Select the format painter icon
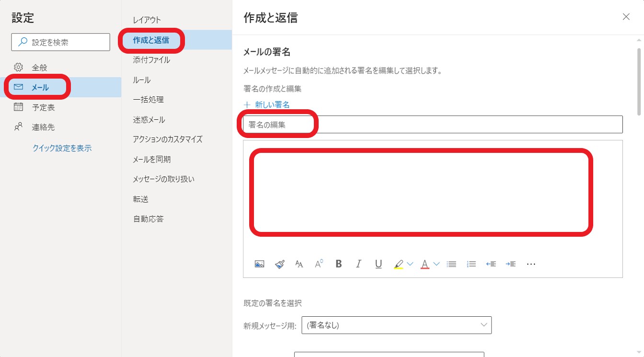 click(x=280, y=264)
